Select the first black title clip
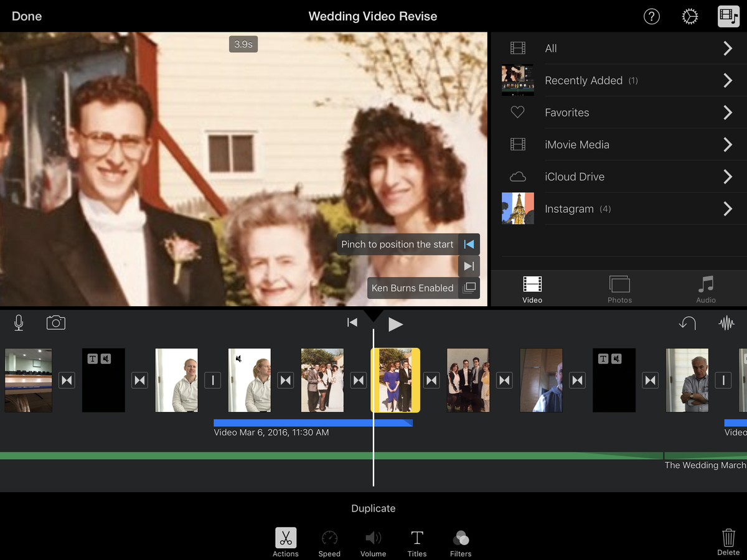The image size is (747, 560). 104,380
